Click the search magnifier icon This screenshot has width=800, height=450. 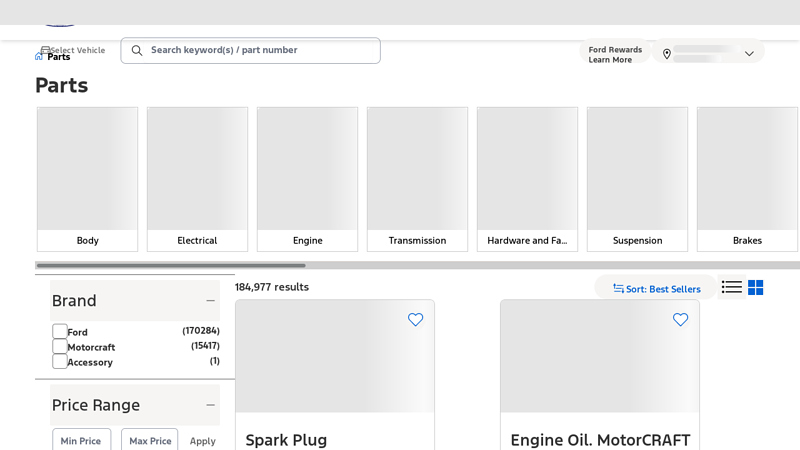tap(137, 50)
